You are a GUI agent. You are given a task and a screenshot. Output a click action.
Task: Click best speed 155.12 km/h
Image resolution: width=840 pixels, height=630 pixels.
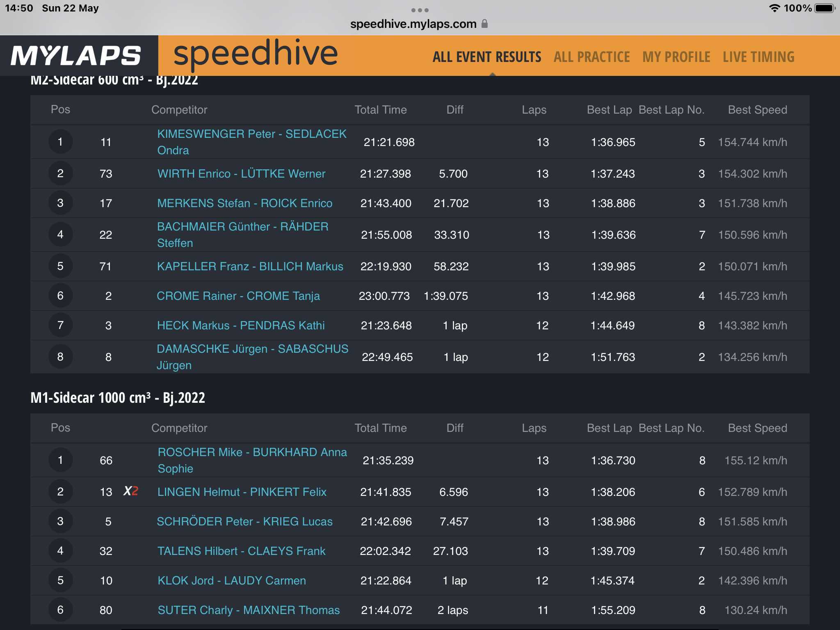pos(756,460)
